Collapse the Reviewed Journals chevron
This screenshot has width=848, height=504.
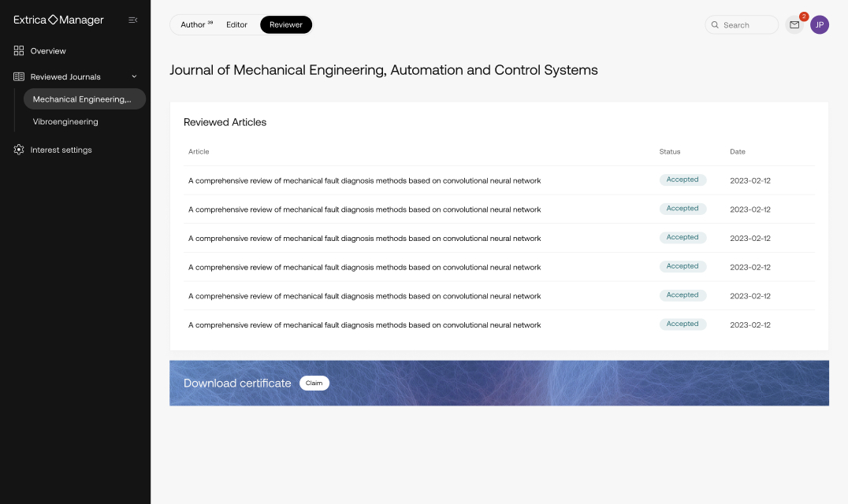click(134, 76)
